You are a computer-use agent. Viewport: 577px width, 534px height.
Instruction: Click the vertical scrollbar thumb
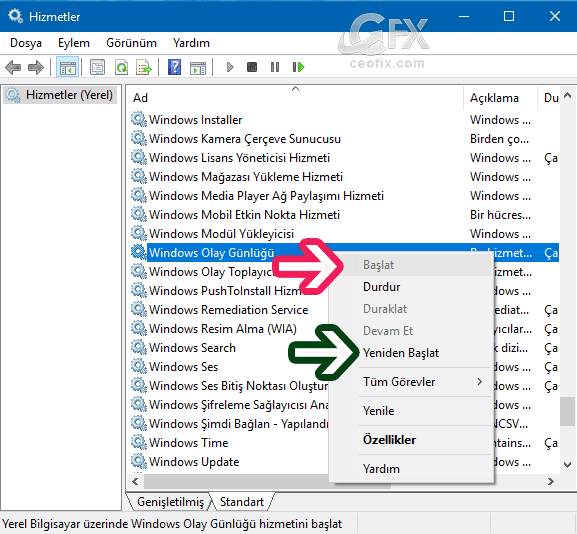point(567,411)
